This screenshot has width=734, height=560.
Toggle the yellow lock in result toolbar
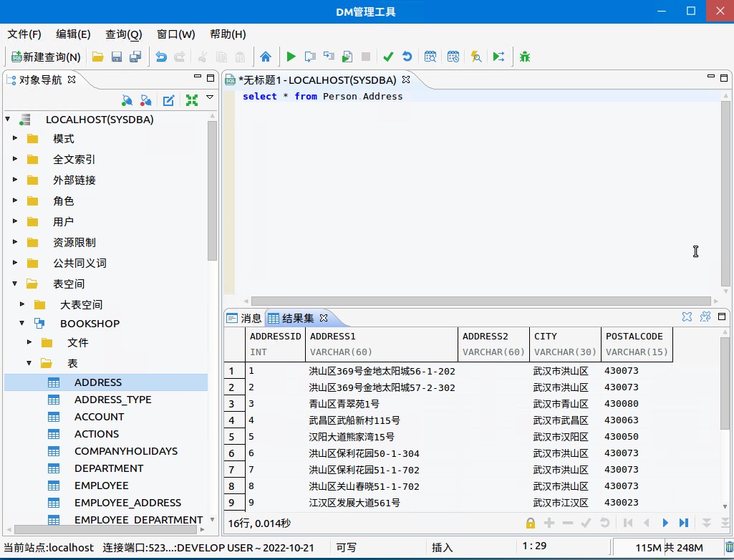click(x=531, y=523)
